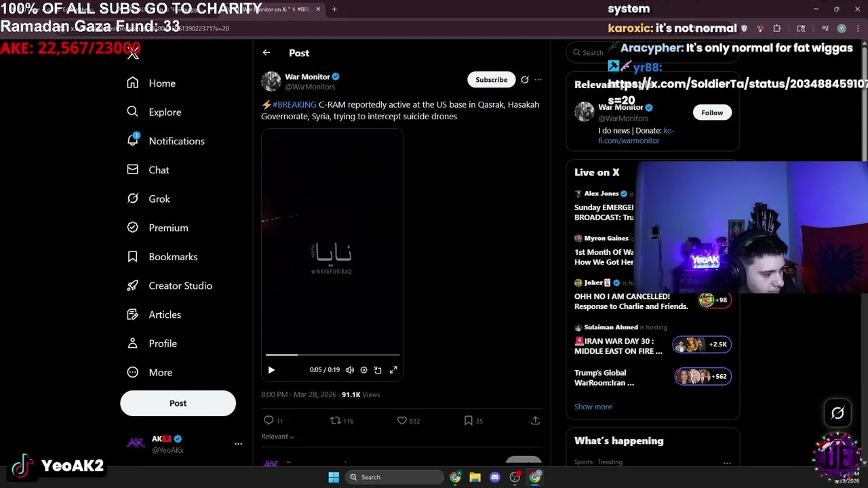This screenshot has height=488, width=868.
Task: Open Bookmarks from sidebar
Action: click(x=173, y=257)
